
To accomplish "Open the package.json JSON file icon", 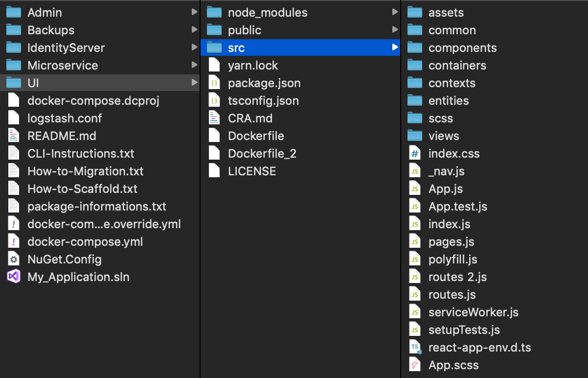I will [x=214, y=83].
